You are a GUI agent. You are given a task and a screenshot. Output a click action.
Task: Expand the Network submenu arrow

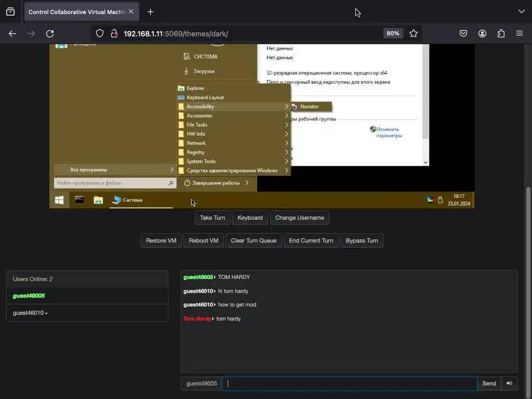click(x=286, y=143)
